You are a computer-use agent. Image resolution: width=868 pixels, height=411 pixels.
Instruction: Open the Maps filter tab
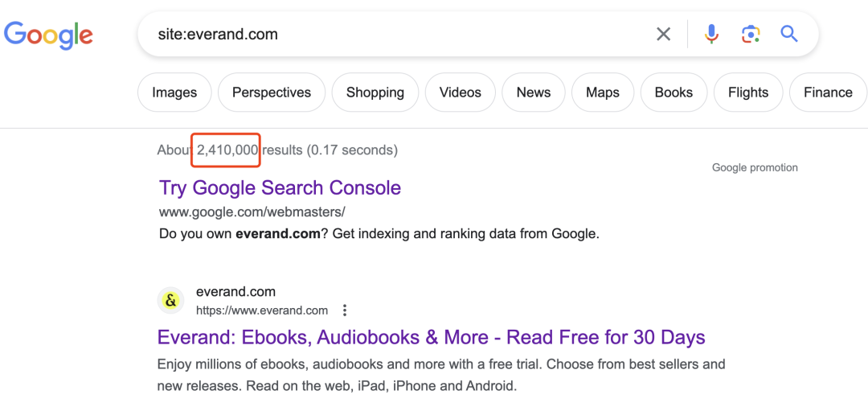[x=602, y=92]
